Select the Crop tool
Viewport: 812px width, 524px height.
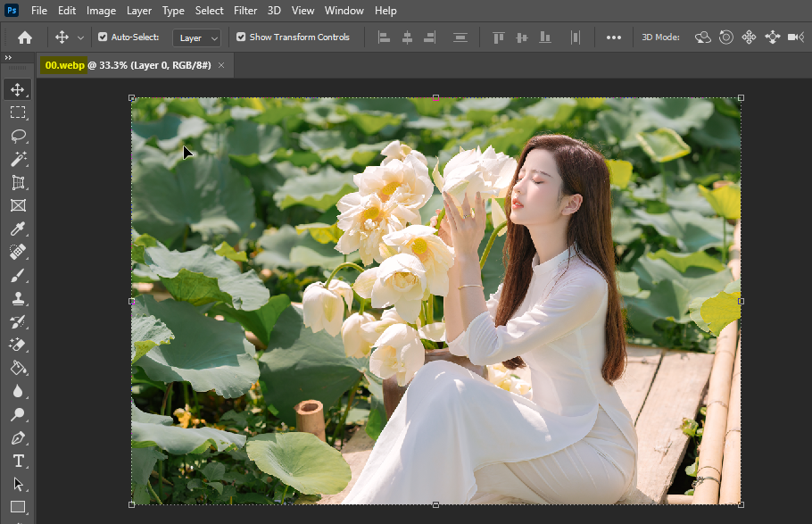point(18,182)
